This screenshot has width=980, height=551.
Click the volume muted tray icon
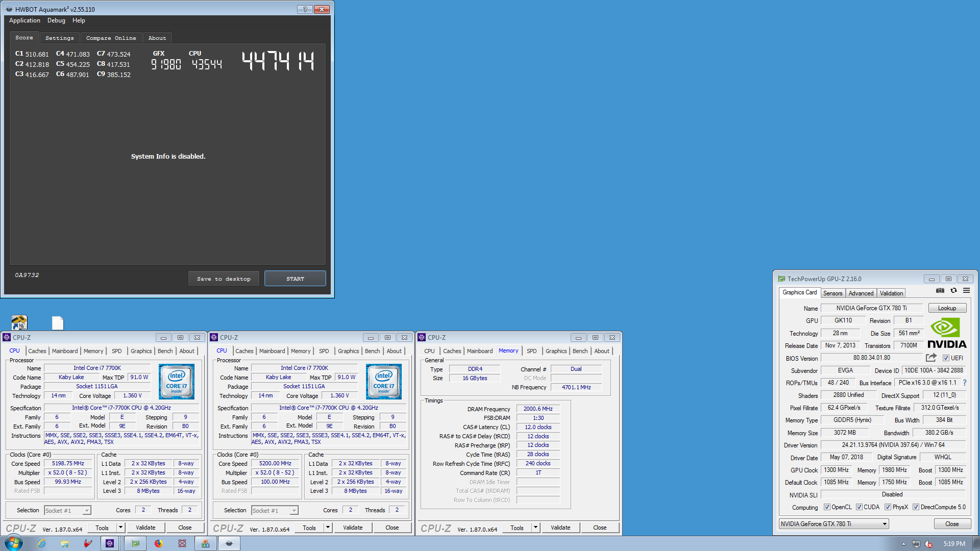[928, 544]
